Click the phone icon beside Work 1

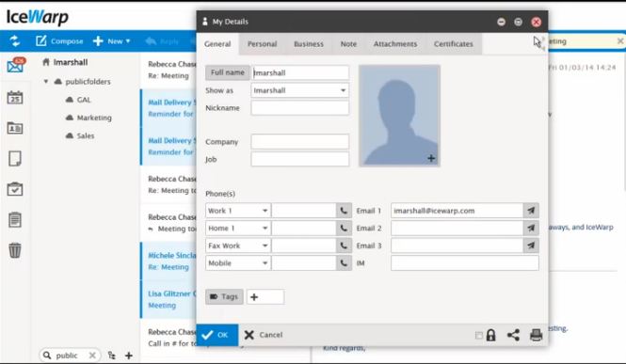344,211
